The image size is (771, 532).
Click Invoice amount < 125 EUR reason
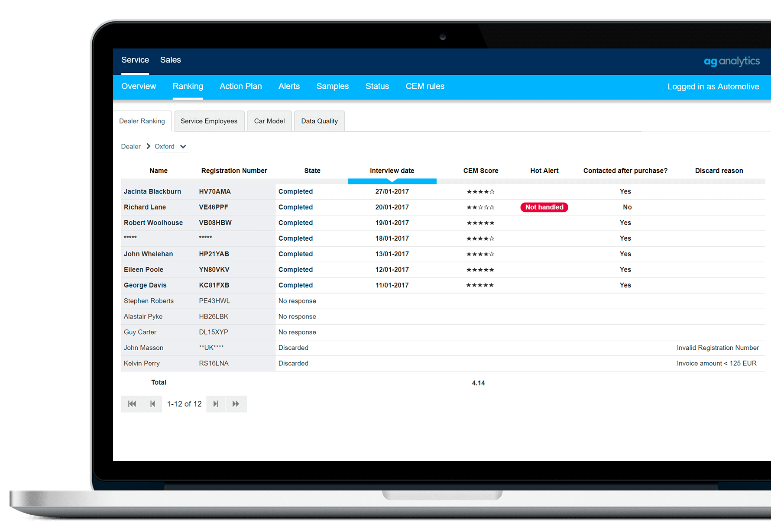click(x=716, y=363)
